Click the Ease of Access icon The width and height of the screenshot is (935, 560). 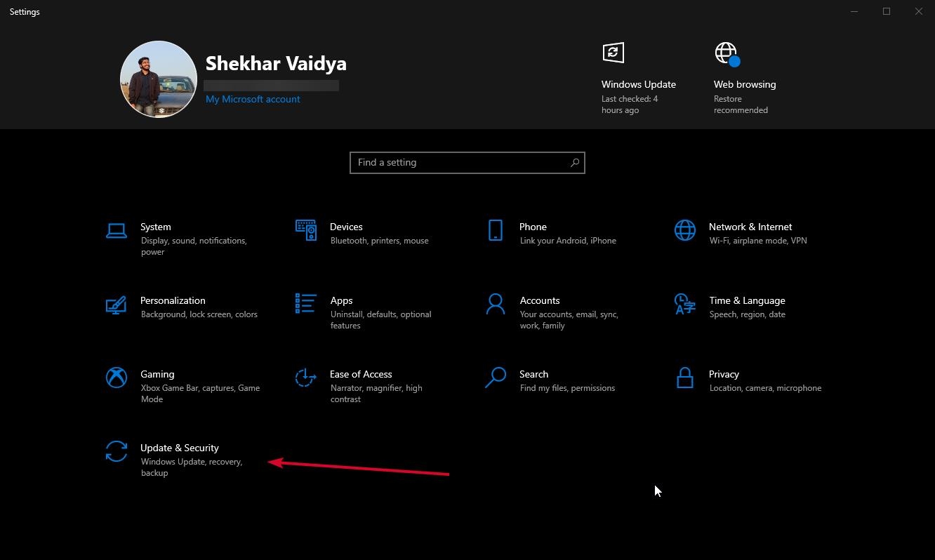[x=306, y=378]
